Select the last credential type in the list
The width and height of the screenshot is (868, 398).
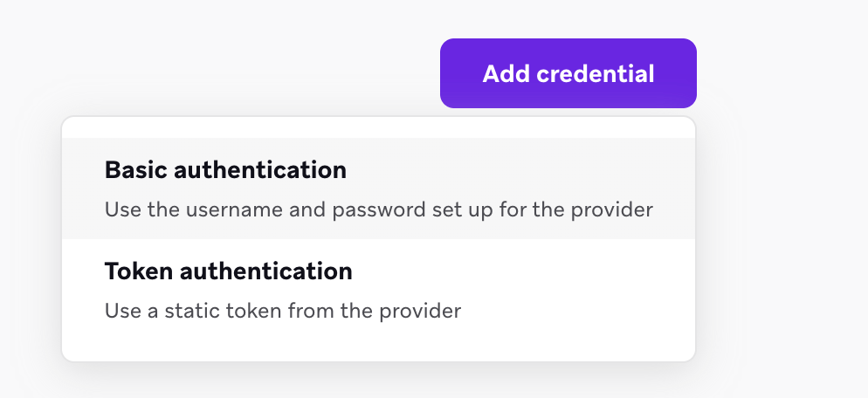[378, 289]
